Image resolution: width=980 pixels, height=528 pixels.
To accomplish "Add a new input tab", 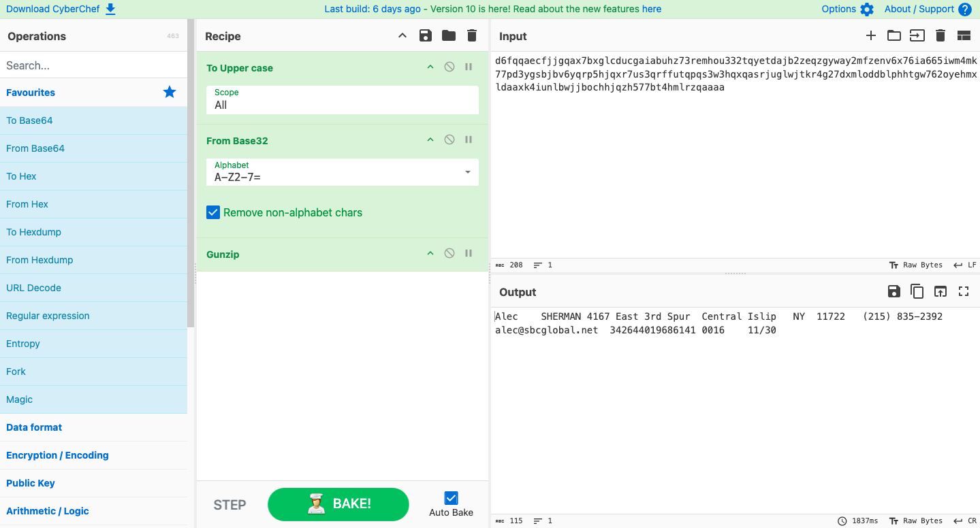I will (870, 36).
